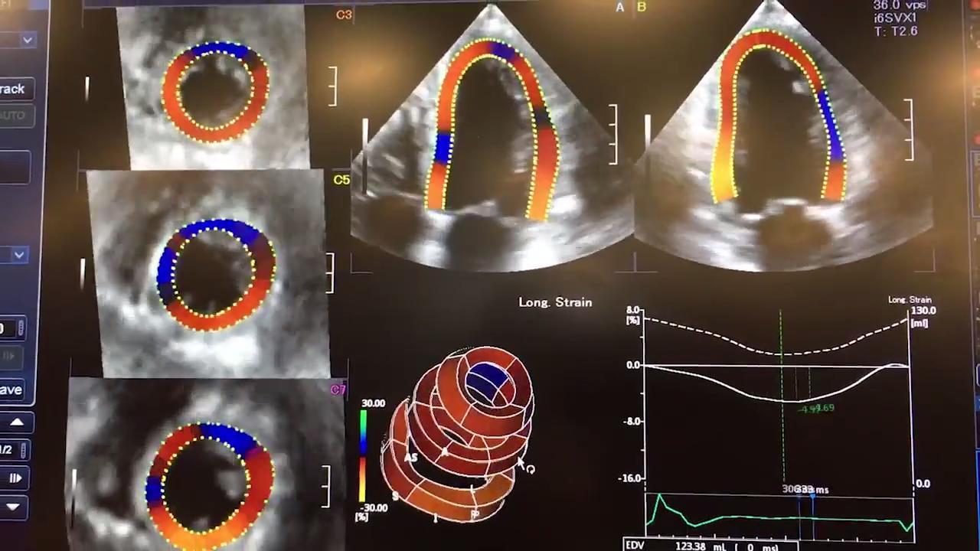The width and height of the screenshot is (980, 551).
Task: Click the frame-step play/pause icon
Action: tap(15, 478)
